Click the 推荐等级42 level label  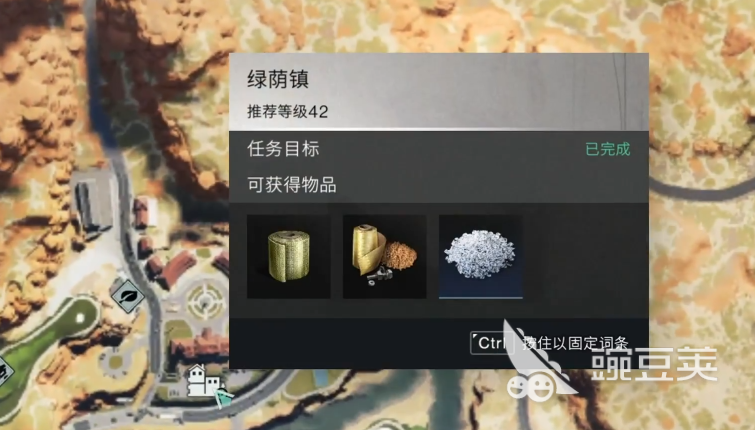(x=287, y=112)
